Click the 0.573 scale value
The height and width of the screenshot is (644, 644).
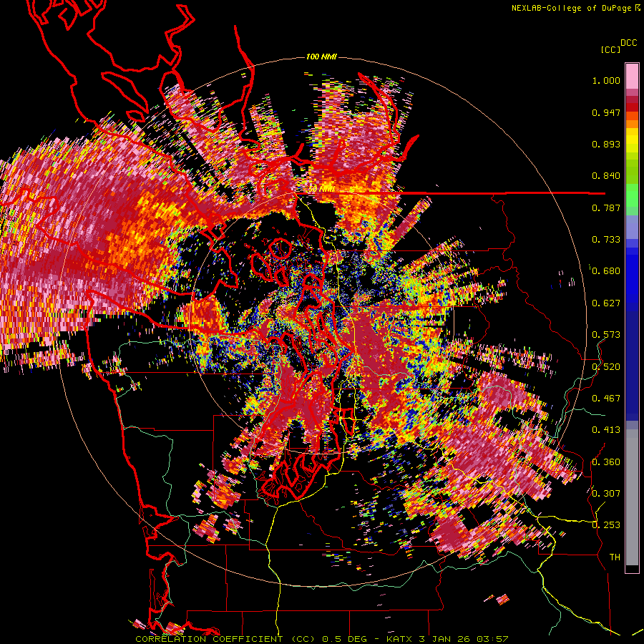point(606,335)
